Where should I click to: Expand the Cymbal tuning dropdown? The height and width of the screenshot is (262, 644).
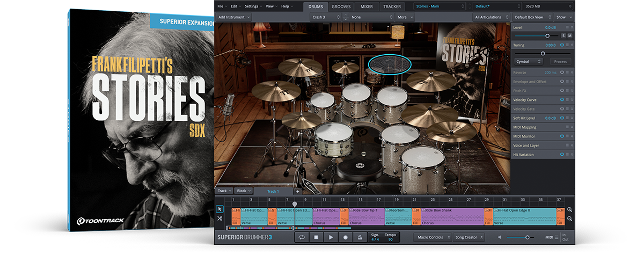529,62
